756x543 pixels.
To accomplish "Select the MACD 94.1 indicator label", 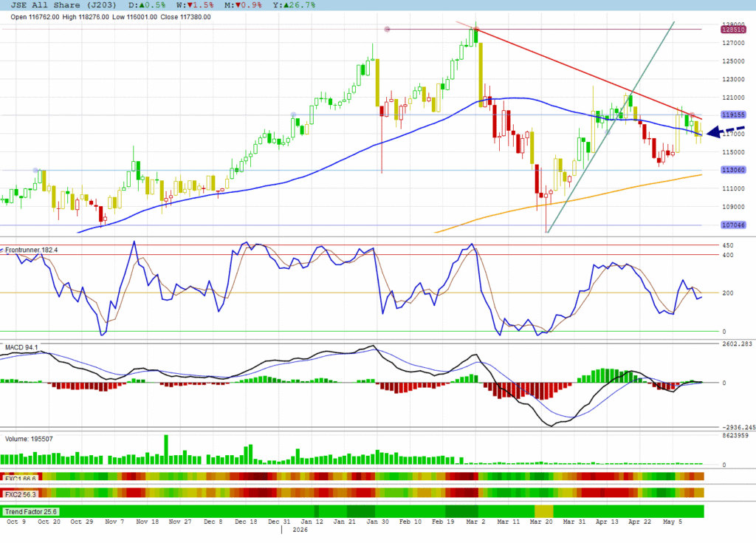I will 21,347.
